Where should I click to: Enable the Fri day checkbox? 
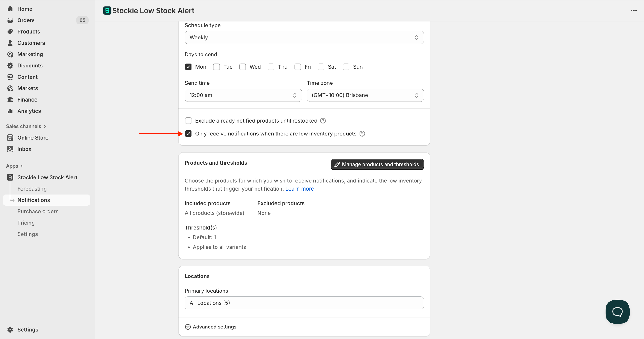click(x=298, y=67)
